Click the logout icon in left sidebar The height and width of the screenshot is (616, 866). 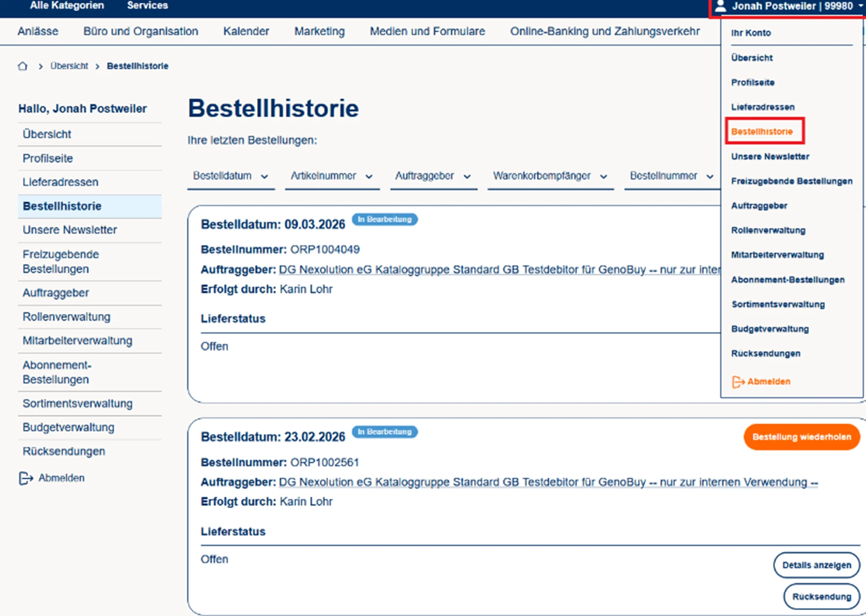(26, 478)
